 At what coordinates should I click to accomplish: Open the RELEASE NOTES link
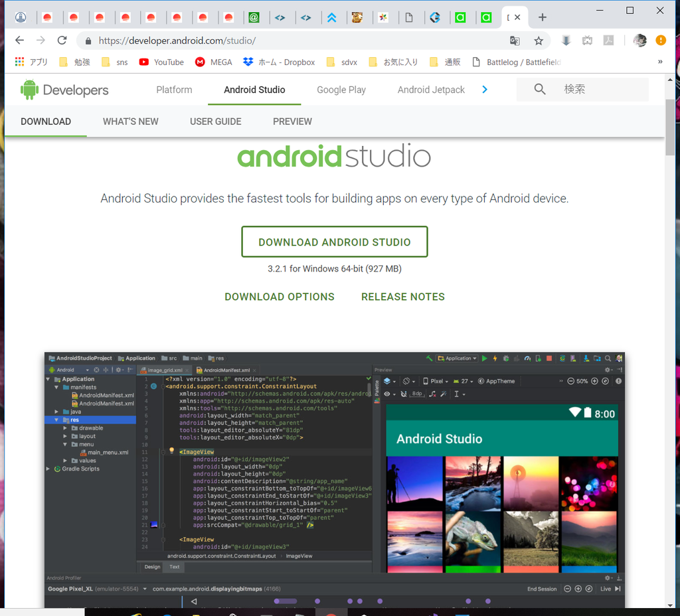pyautogui.click(x=403, y=297)
